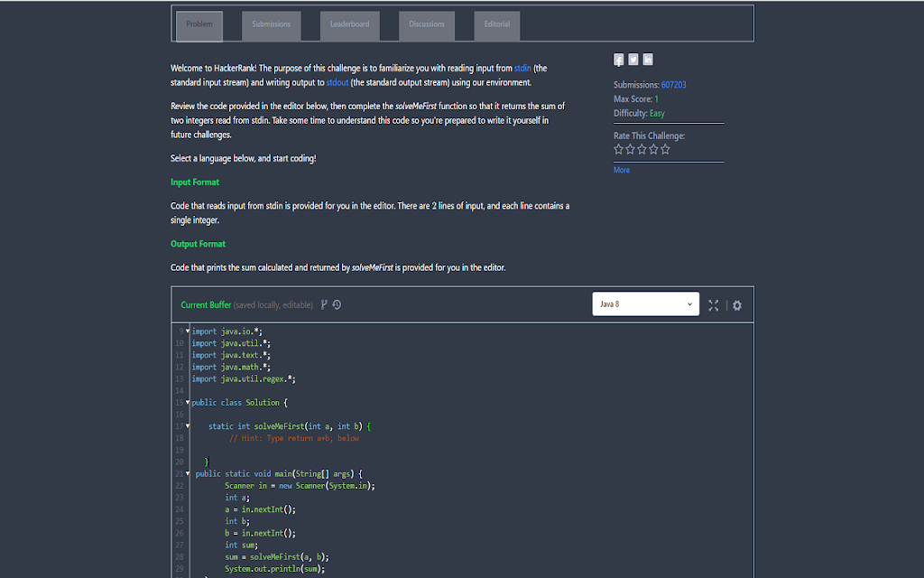Place cursor on the hint comment line

(x=294, y=439)
